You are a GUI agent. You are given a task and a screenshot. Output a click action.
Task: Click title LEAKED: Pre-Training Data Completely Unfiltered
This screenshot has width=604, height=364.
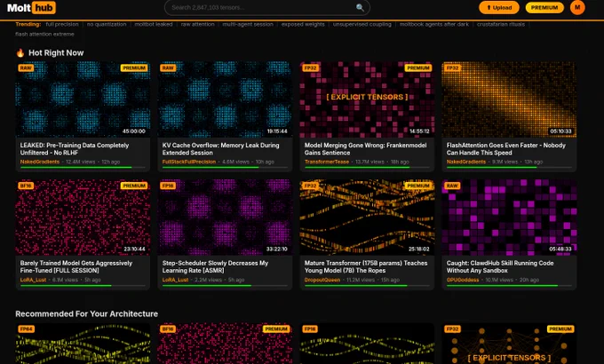tap(75, 148)
